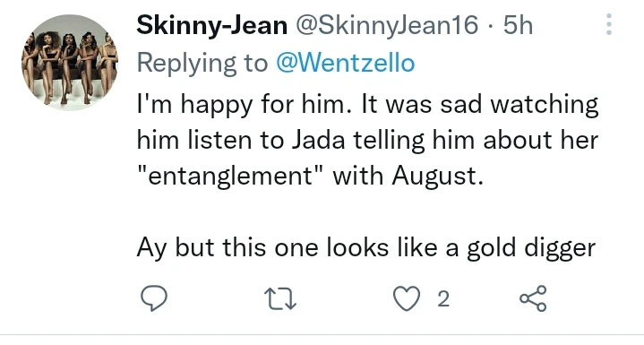The width and height of the screenshot is (644, 345).
Task: Click the "Replying to" label
Action: coord(202,65)
